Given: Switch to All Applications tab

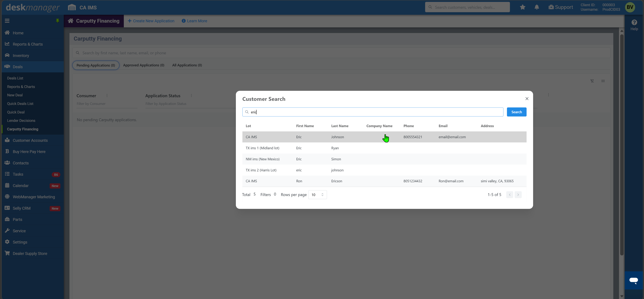Looking at the screenshot, I should click(187, 65).
